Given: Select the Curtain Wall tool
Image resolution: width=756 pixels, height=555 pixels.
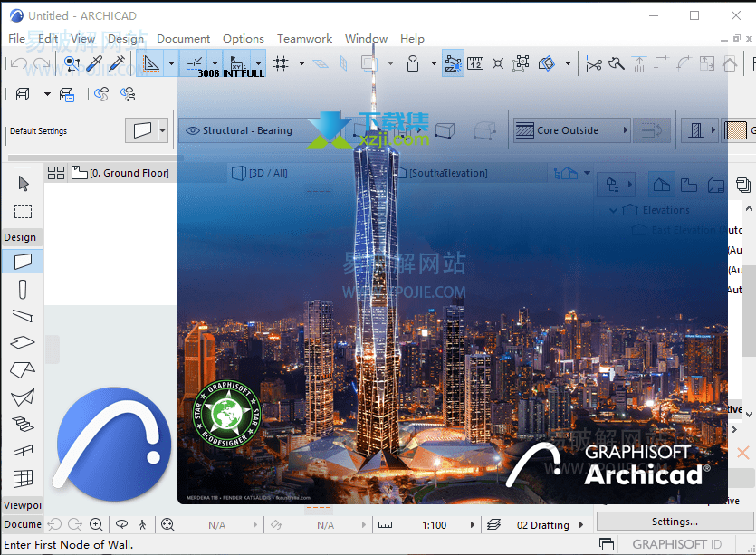Looking at the screenshot, I should tap(23, 479).
